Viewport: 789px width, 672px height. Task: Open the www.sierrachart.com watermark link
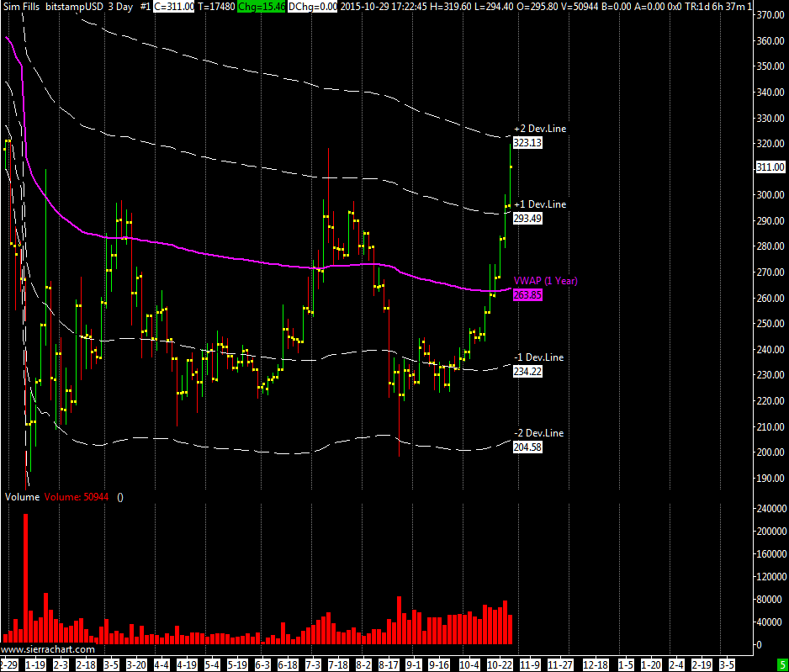tap(48, 650)
